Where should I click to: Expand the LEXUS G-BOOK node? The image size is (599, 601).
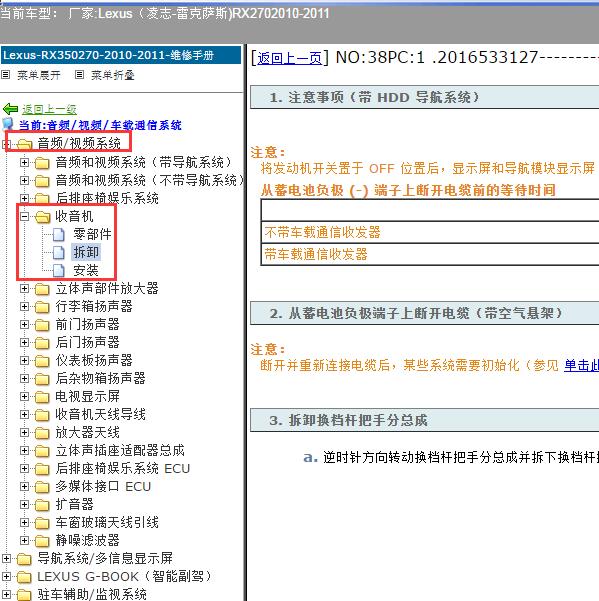point(7,576)
